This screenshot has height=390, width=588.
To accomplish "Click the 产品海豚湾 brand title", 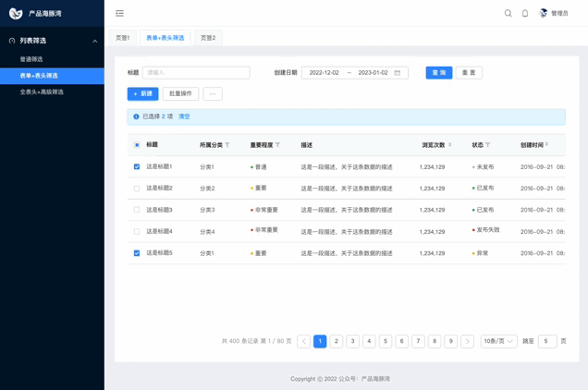I will tap(45, 14).
